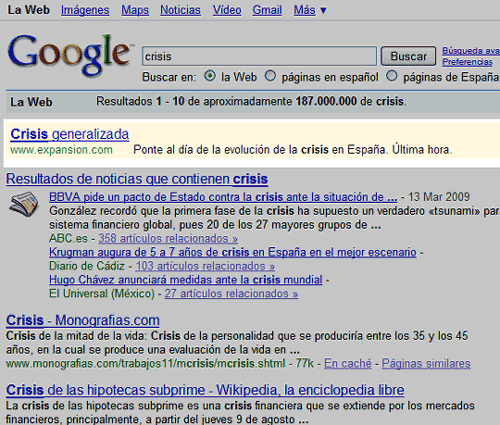This screenshot has height=425, width=500.
Task: Click the www.expansion.com ad URL
Action: 61,150
